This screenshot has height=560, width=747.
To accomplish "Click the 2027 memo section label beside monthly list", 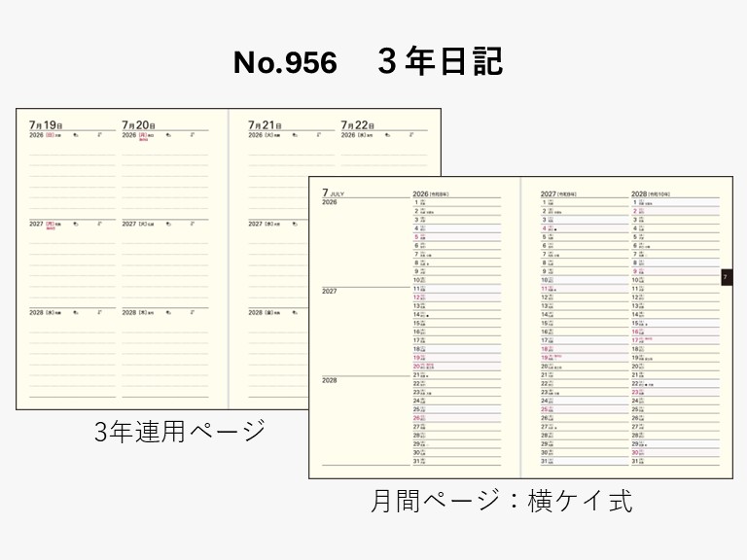I will click(x=329, y=291).
